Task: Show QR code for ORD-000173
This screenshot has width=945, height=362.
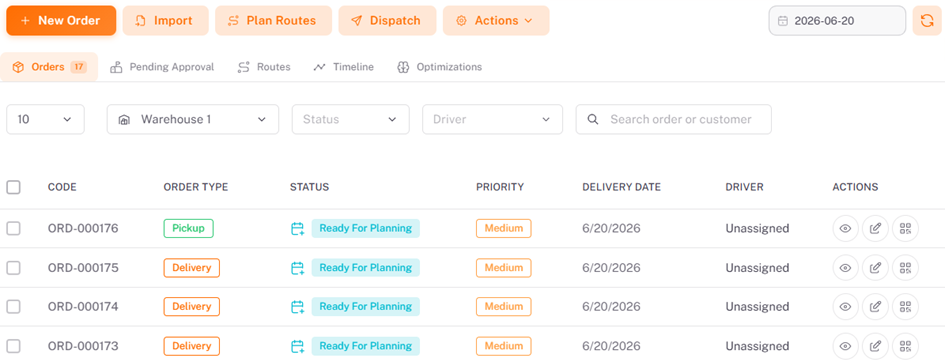Action: (x=905, y=346)
